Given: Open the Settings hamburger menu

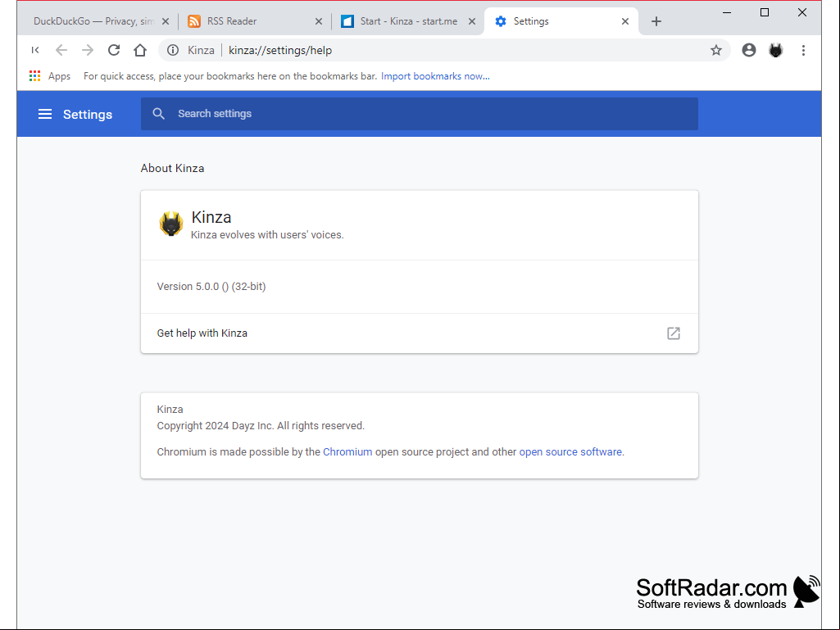Looking at the screenshot, I should [x=45, y=114].
